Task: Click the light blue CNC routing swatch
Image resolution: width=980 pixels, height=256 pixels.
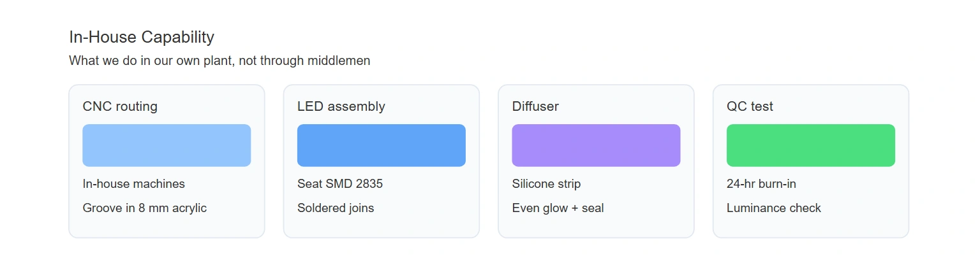Action: [x=167, y=145]
